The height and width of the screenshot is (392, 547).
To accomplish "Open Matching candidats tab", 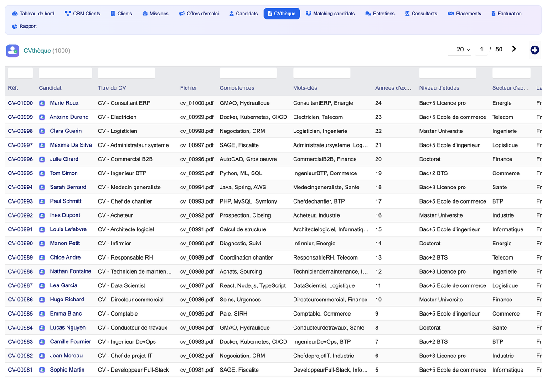I will tap(330, 14).
